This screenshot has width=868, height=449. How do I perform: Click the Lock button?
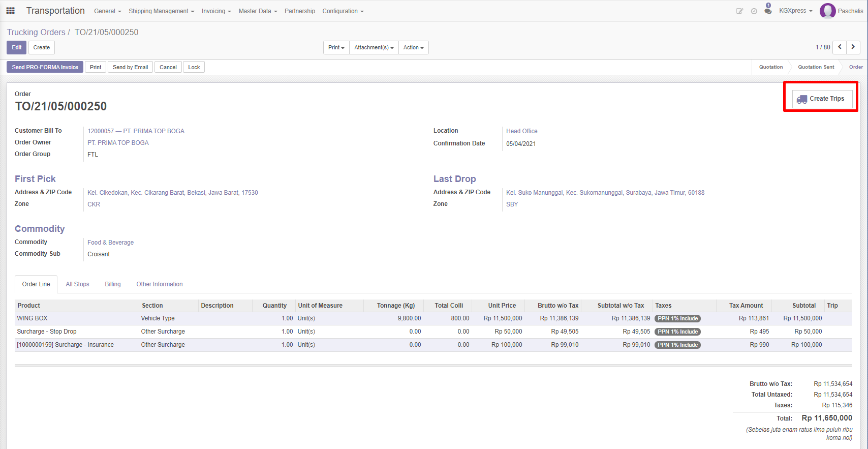click(x=194, y=67)
